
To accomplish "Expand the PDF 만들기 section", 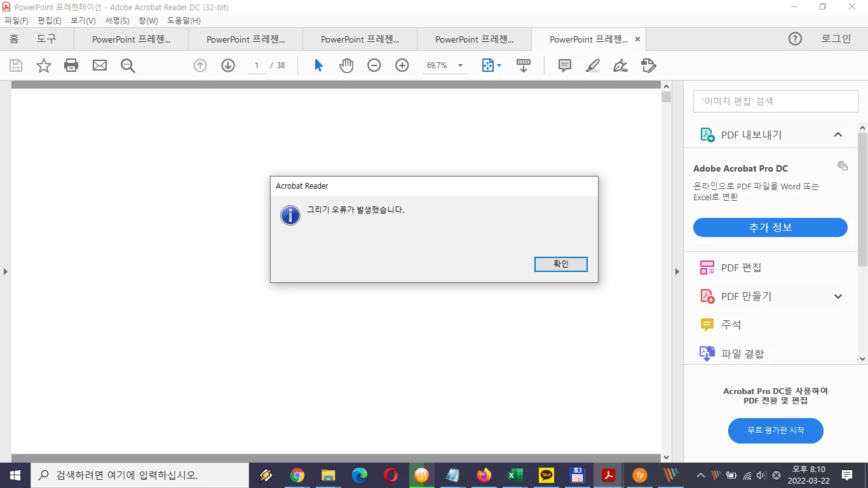I will point(838,296).
